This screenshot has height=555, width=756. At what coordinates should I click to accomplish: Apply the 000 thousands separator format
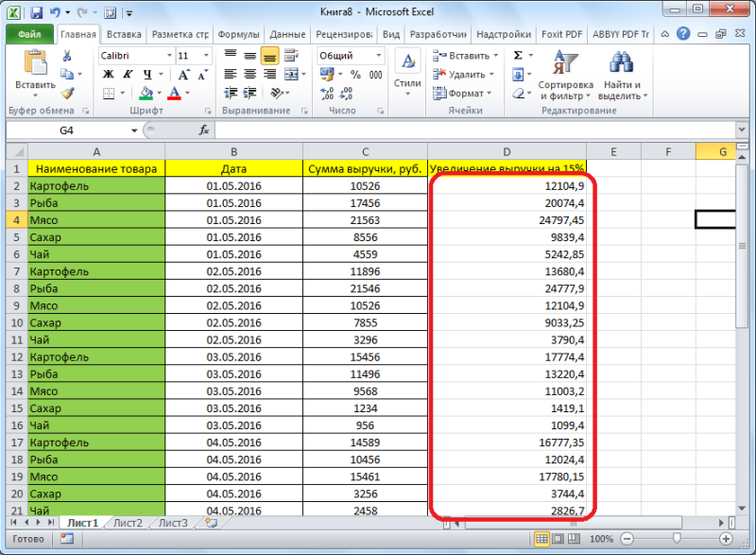pos(375,75)
